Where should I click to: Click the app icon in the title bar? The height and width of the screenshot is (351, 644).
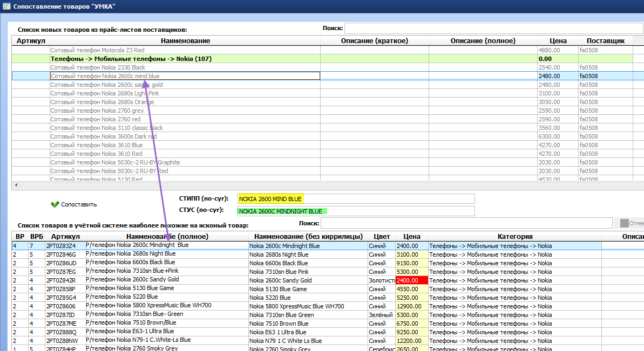(6, 6)
